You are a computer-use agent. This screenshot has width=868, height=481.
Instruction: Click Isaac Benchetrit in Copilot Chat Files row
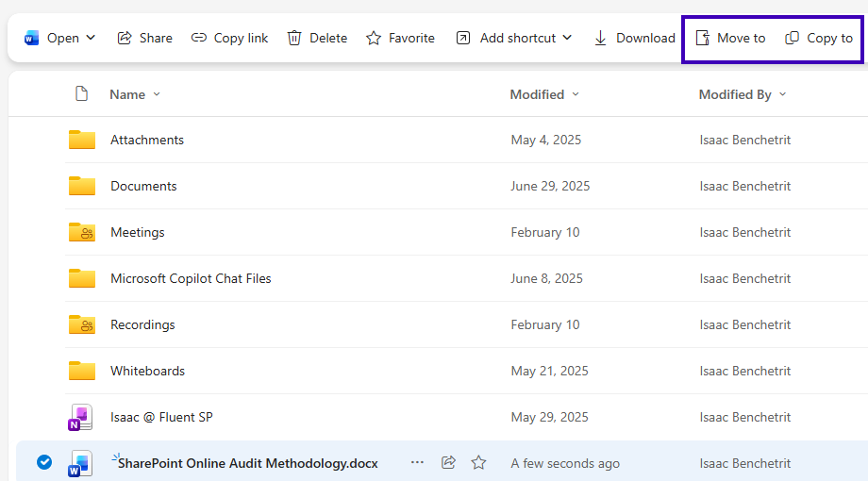pyautogui.click(x=745, y=278)
